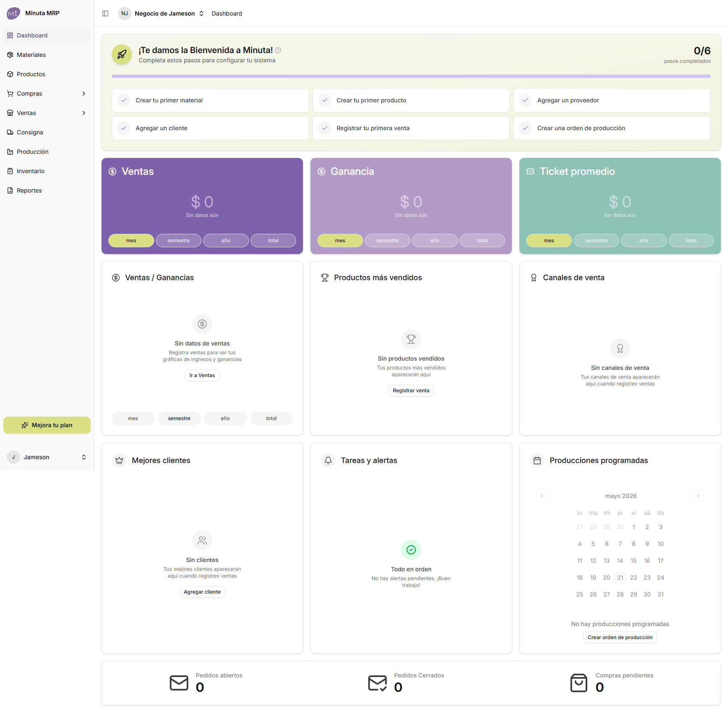Select day 15 in the calendar
Viewport: 728px width, 712px height.
pos(634,561)
